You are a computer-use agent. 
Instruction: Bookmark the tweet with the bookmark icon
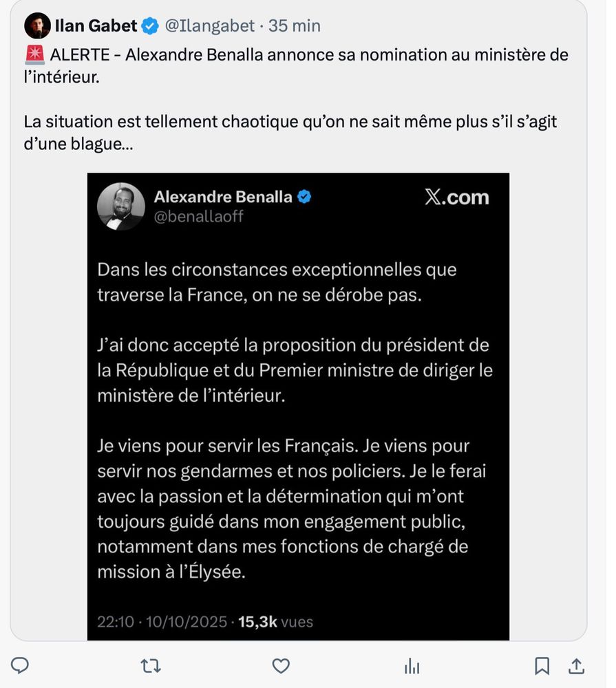[x=542, y=666]
